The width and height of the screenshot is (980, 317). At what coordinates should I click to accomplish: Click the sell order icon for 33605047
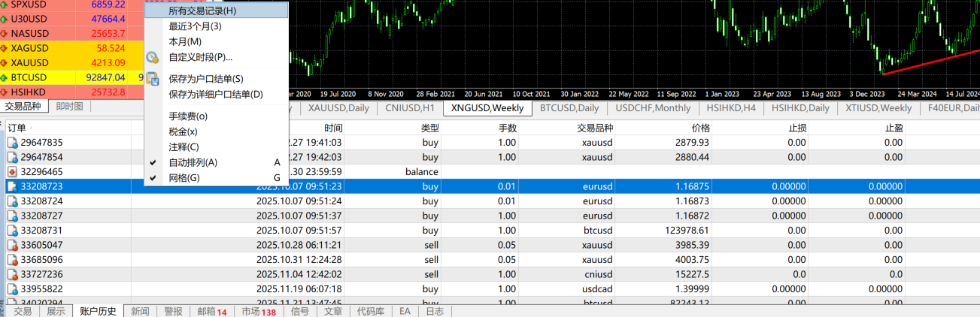12,245
